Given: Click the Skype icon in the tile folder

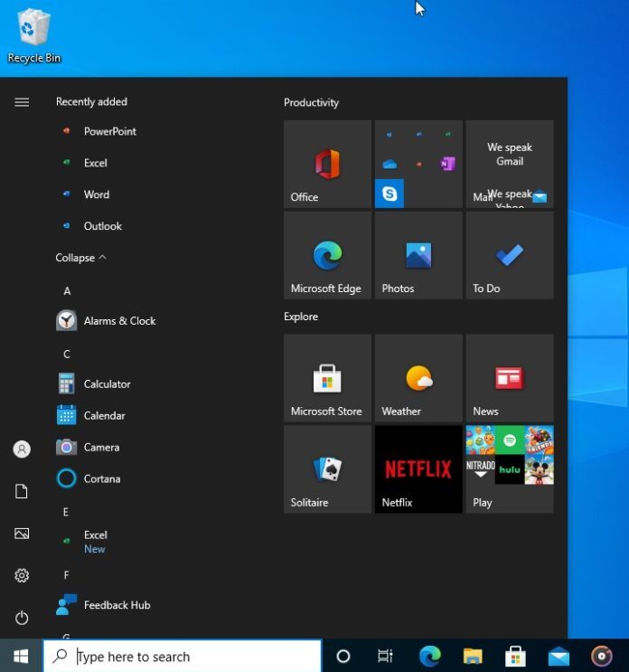Looking at the screenshot, I should 390,194.
